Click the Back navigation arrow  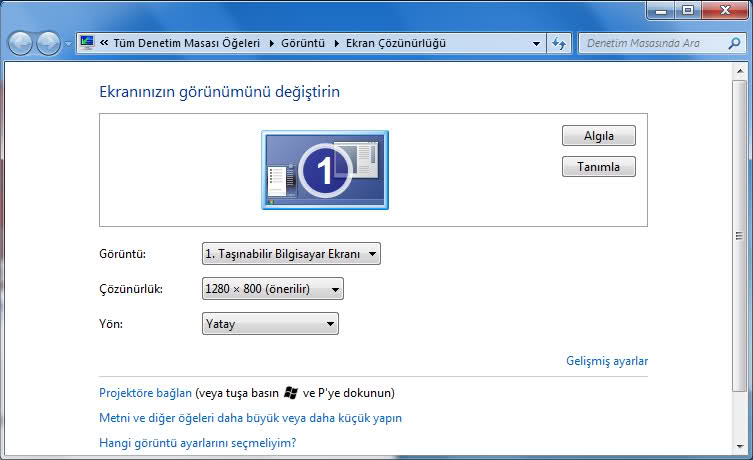(x=20, y=44)
